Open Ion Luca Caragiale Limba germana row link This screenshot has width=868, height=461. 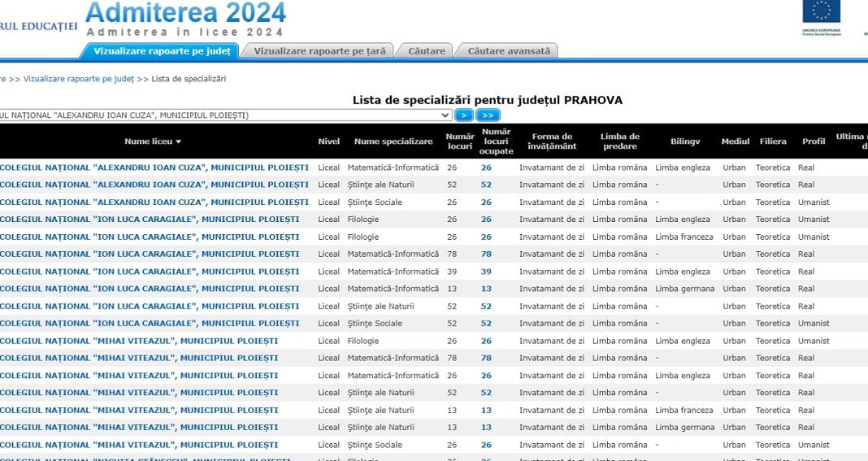tap(150, 289)
